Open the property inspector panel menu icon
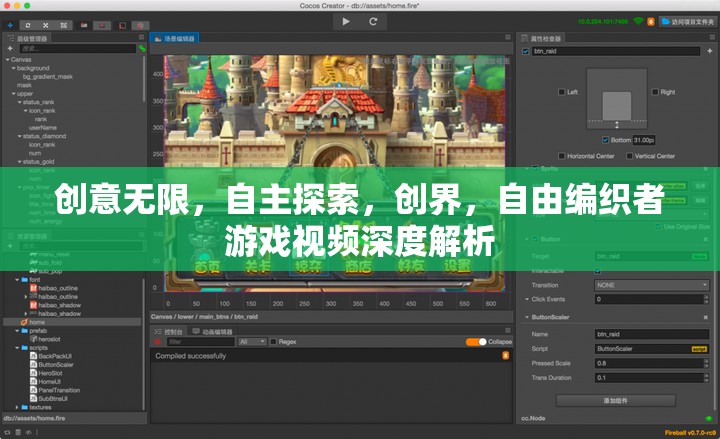This screenshot has height=439, width=720. (712, 37)
